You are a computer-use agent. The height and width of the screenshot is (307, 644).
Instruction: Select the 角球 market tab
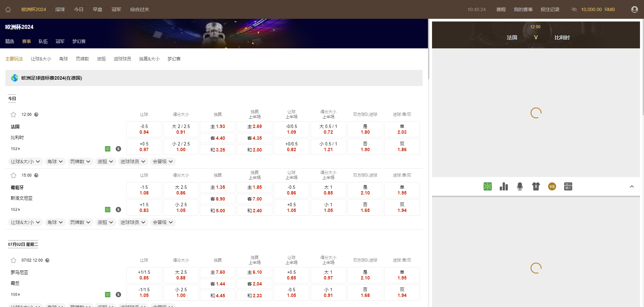click(63, 59)
